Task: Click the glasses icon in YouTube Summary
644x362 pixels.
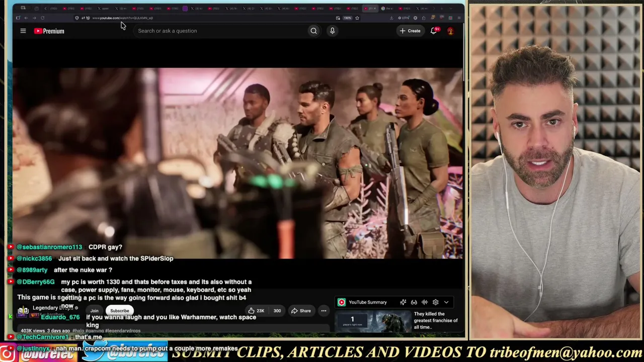Action: pyautogui.click(x=414, y=302)
